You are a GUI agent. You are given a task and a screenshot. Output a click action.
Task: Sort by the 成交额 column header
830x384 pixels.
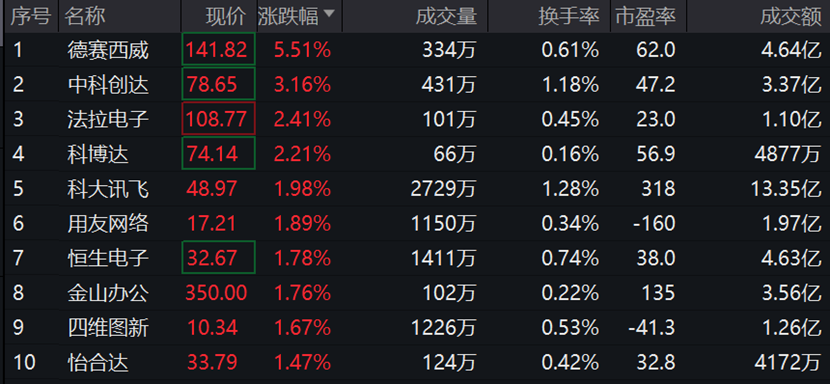tap(791, 16)
